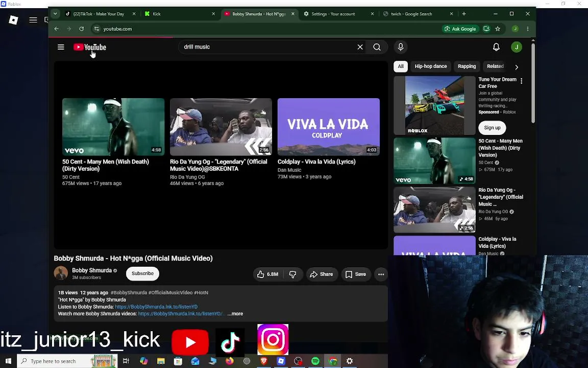
Task: Launch Firefox from the taskbar
Action: point(230,361)
